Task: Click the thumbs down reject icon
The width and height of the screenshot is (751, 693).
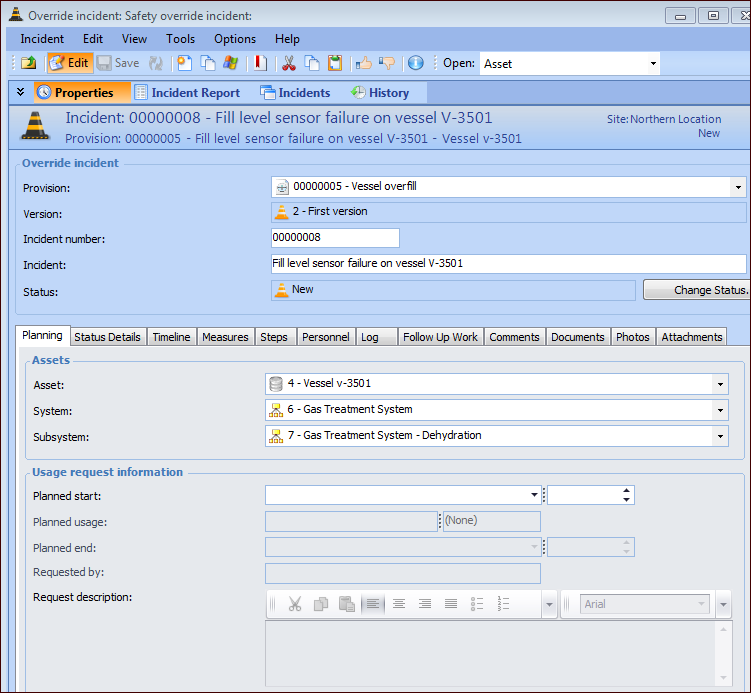Action: click(386, 63)
